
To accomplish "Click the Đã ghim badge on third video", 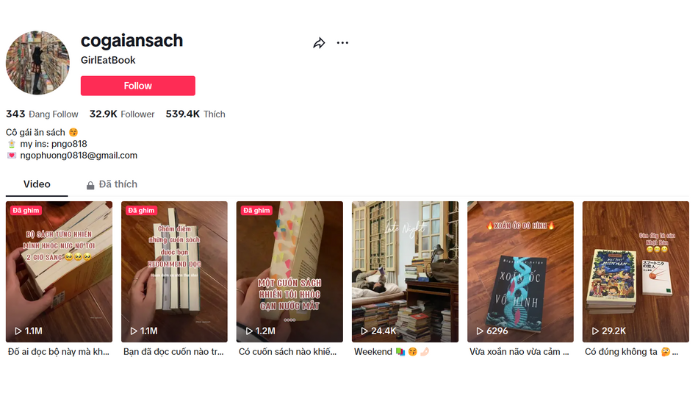I will click(x=257, y=210).
